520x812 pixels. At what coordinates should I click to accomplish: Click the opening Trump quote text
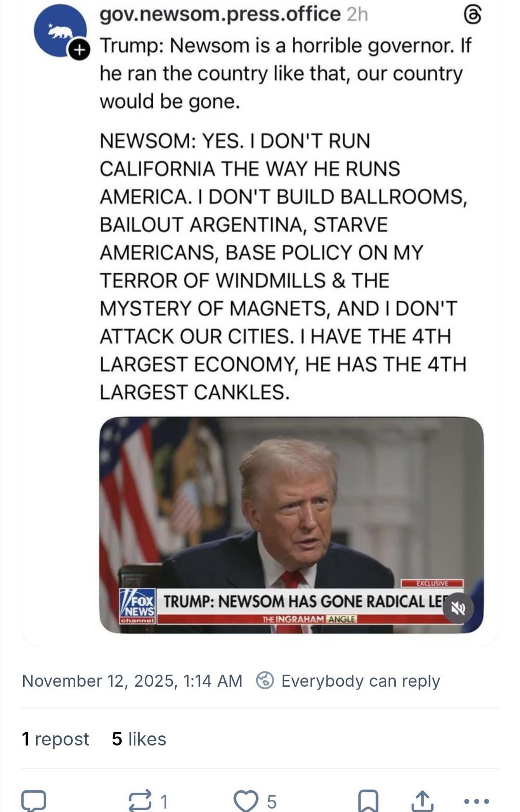[x=285, y=73]
